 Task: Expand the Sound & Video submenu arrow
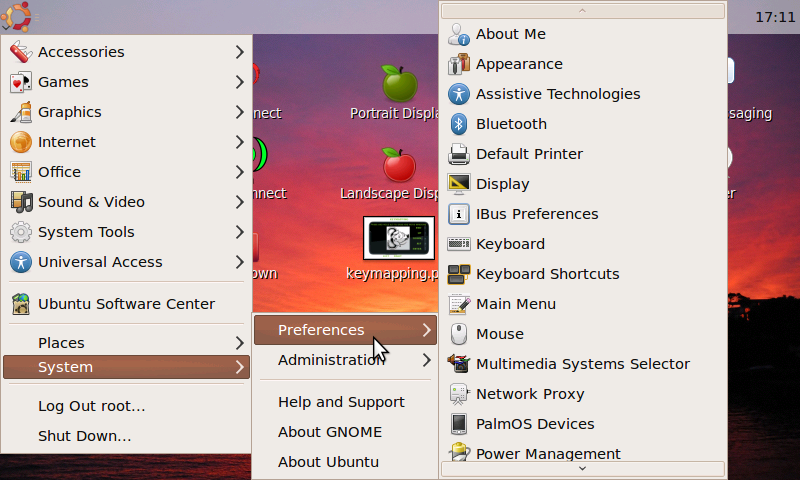pyautogui.click(x=239, y=202)
